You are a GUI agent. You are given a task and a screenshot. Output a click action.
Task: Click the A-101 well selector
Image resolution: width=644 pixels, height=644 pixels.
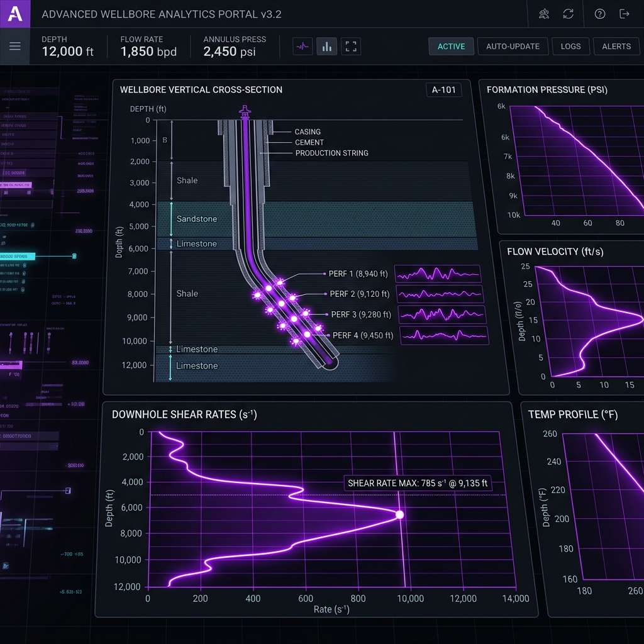point(443,90)
